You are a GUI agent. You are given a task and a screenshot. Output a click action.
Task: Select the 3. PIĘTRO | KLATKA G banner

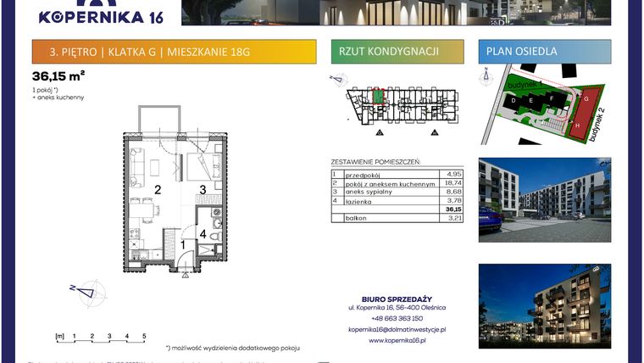pyautogui.click(x=175, y=52)
